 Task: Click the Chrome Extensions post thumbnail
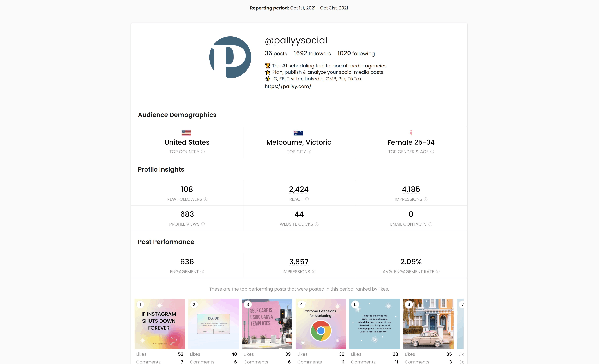[x=321, y=325]
